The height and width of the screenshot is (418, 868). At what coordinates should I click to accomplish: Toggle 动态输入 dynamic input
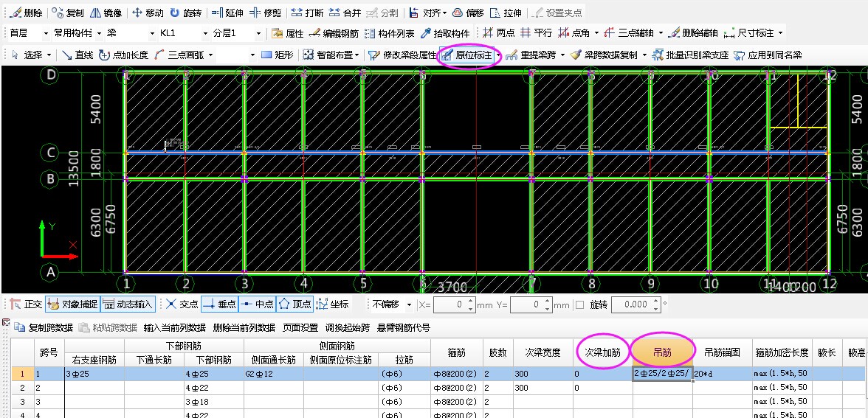coord(128,304)
